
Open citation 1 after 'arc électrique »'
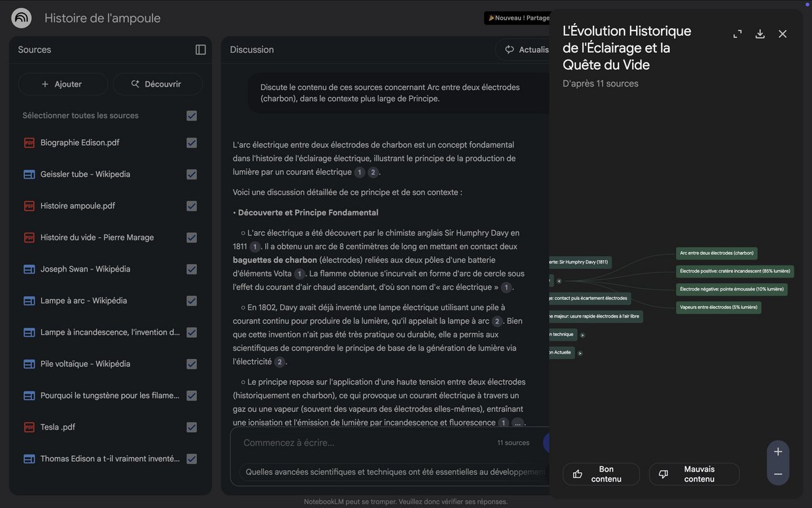coord(506,288)
